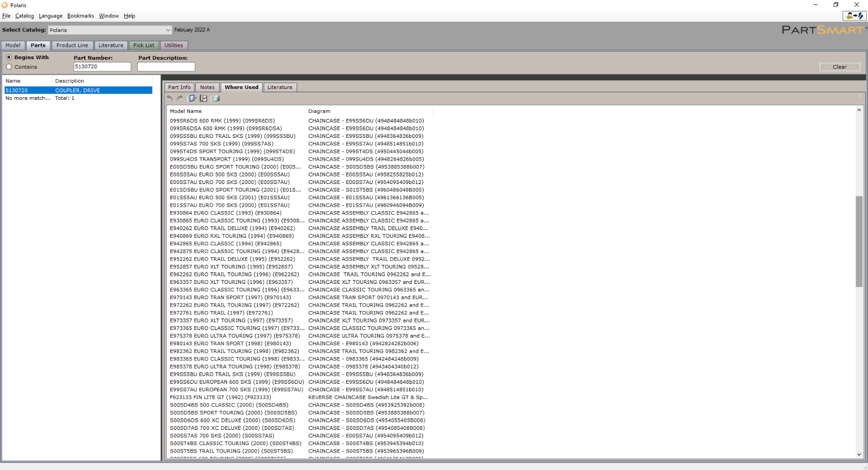Select row E99SS6DU EUROPEAN 600 SKS (1999)
The image size is (868, 470).
pos(237,382)
